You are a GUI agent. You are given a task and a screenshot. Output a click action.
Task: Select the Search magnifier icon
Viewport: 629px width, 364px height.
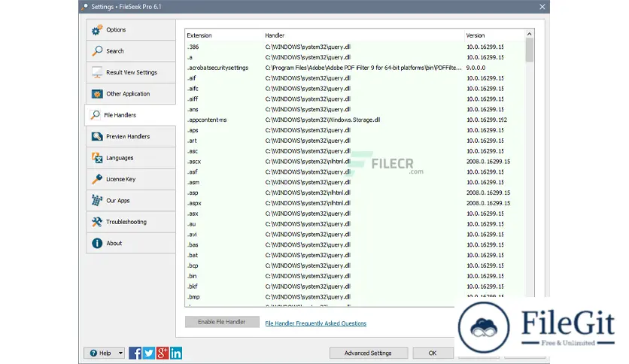coord(96,51)
